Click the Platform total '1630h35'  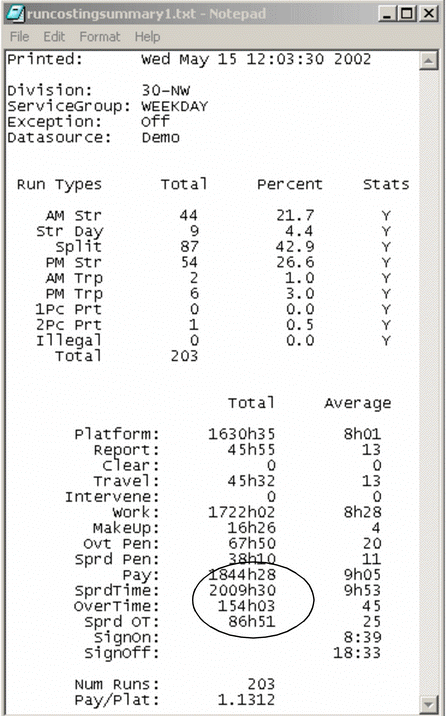pyautogui.click(x=242, y=434)
